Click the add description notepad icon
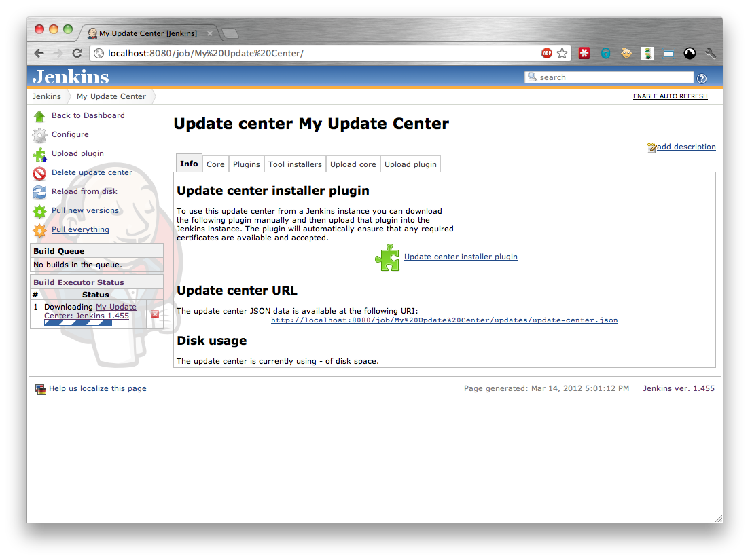 click(651, 148)
